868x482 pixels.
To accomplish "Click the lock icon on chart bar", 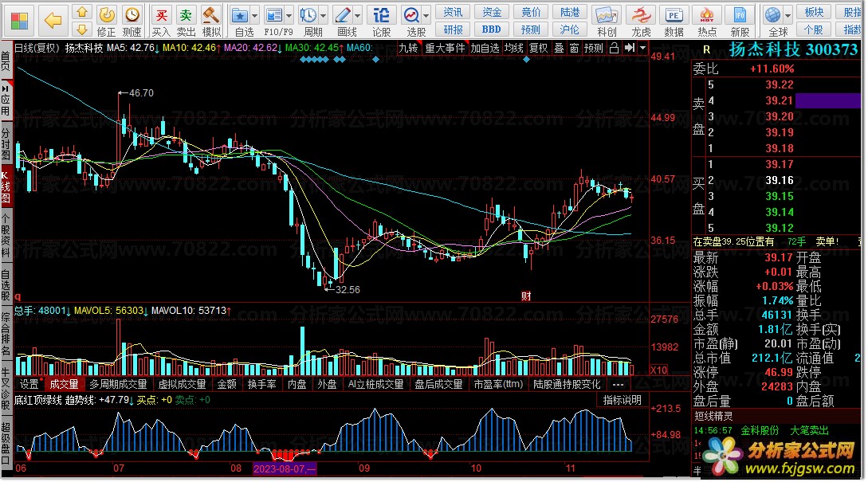I will coord(614,48).
